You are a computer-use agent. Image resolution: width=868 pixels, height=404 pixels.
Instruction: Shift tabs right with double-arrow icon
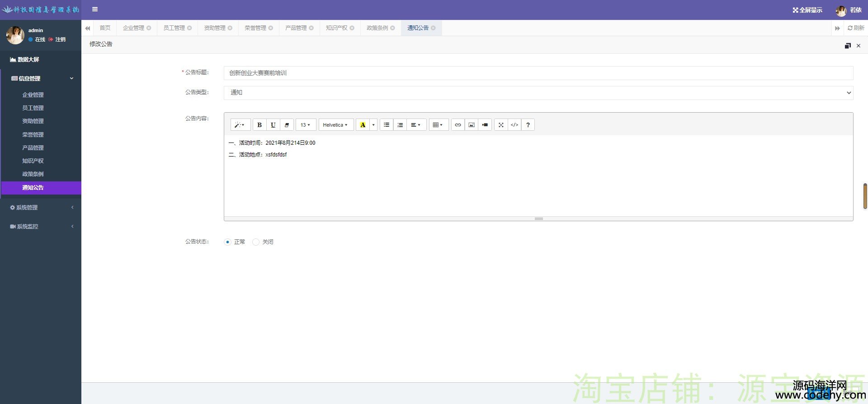pyautogui.click(x=837, y=28)
